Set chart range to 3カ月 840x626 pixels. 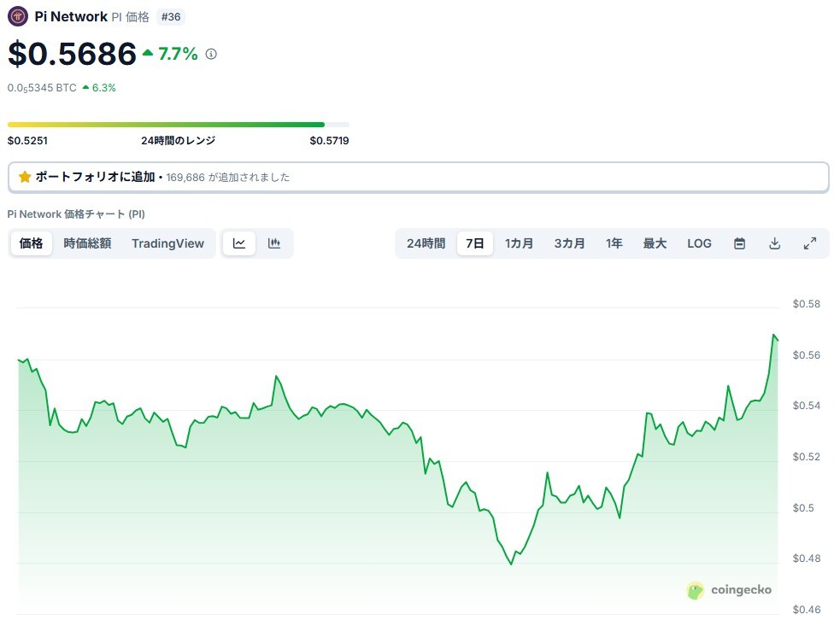[569, 243]
